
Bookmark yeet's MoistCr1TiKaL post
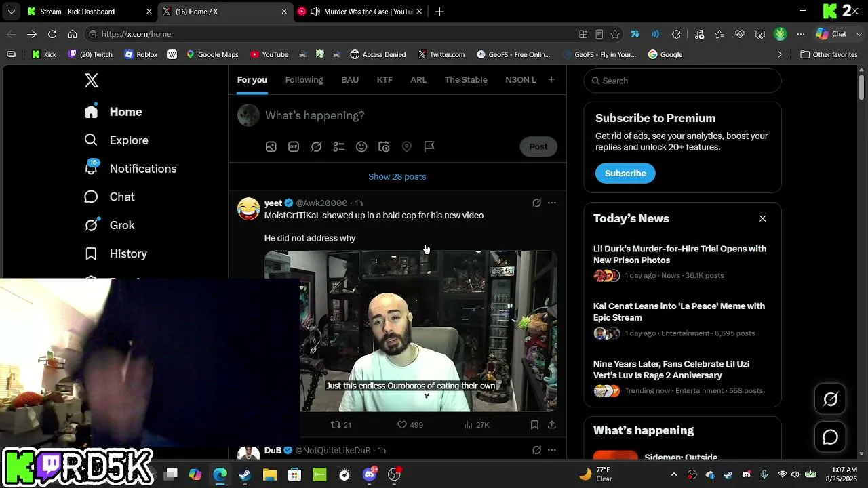point(534,425)
